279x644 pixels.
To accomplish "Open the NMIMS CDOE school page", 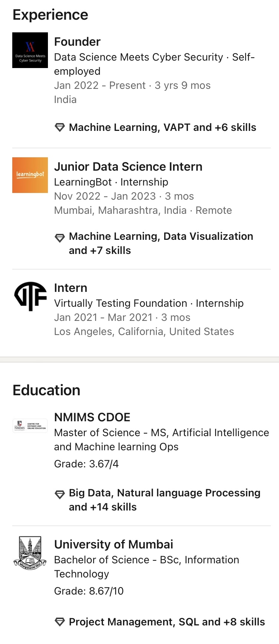I will point(92,417).
